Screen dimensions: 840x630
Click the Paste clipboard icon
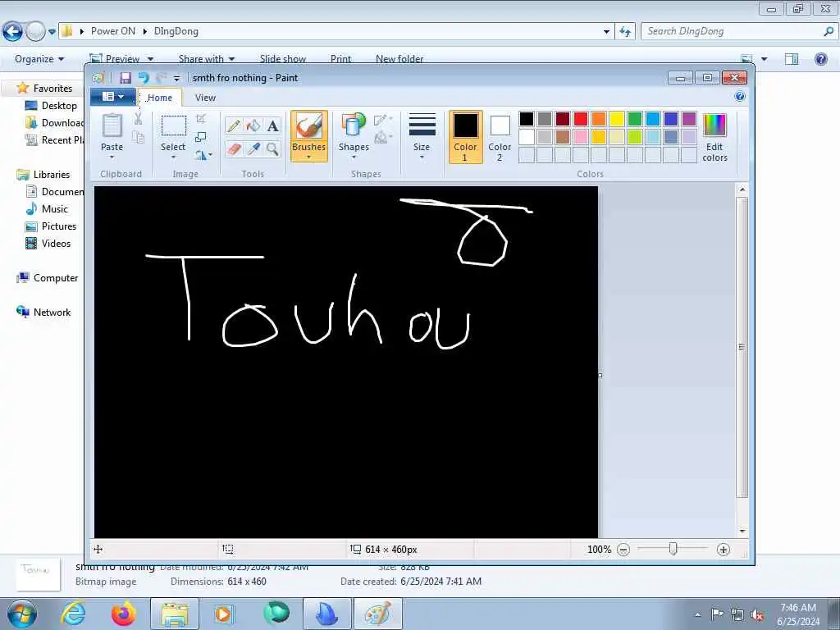pyautogui.click(x=112, y=126)
